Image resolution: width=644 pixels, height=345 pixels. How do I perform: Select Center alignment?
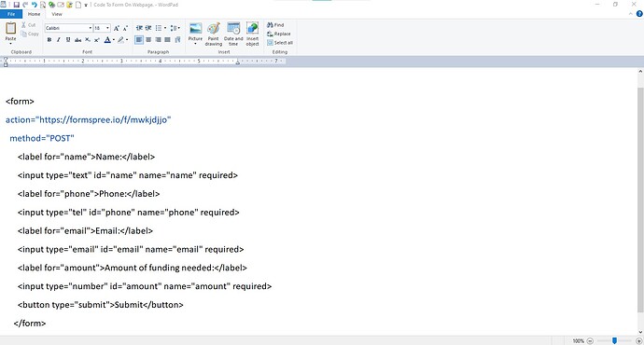click(148, 40)
